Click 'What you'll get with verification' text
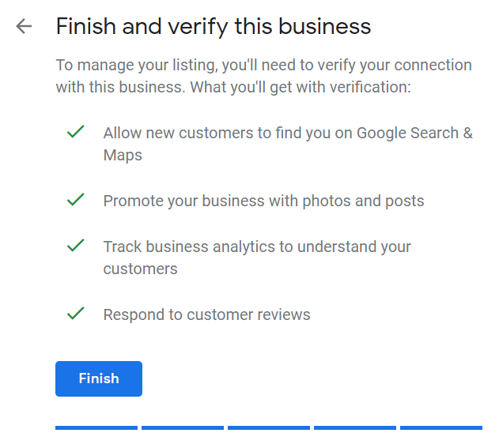The image size is (499, 448). point(300,87)
